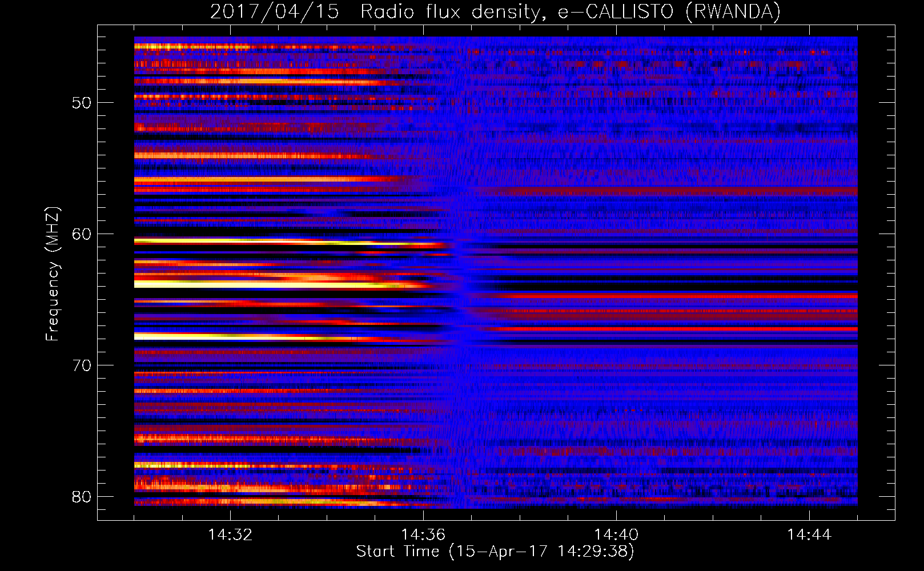
Task: Click the 14:44 time tick label
Action: (x=809, y=534)
